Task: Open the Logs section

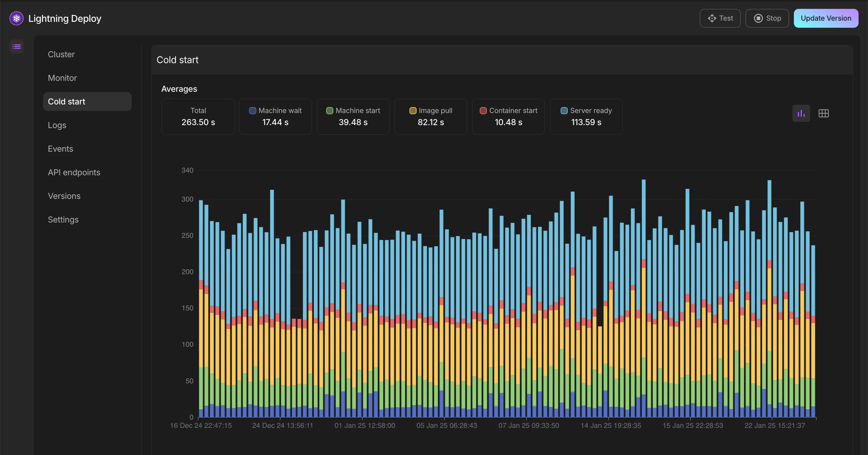Action: point(87,125)
